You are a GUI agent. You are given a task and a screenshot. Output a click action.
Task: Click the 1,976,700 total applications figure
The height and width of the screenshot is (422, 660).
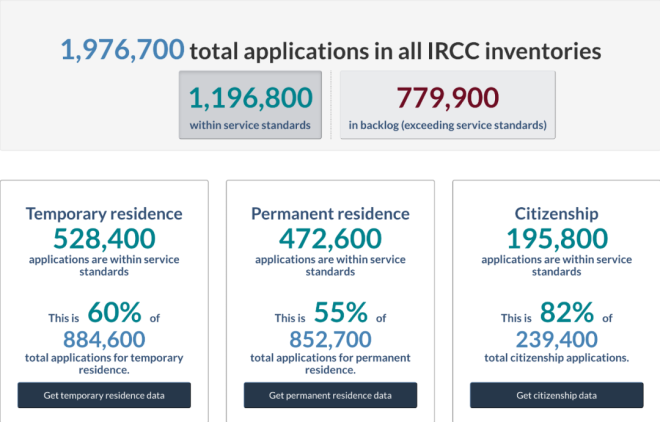click(122, 49)
